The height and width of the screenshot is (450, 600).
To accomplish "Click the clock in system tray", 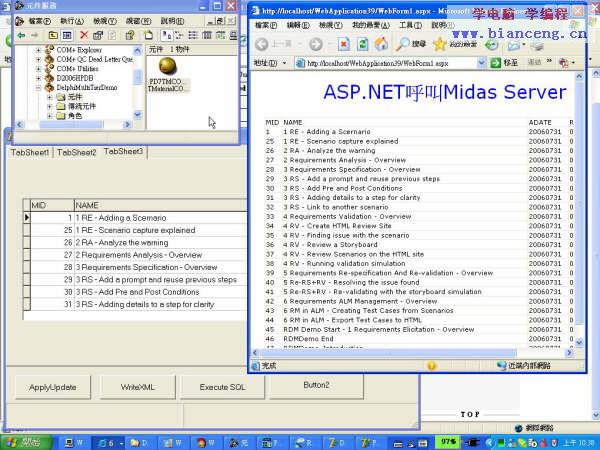I will coord(581,443).
